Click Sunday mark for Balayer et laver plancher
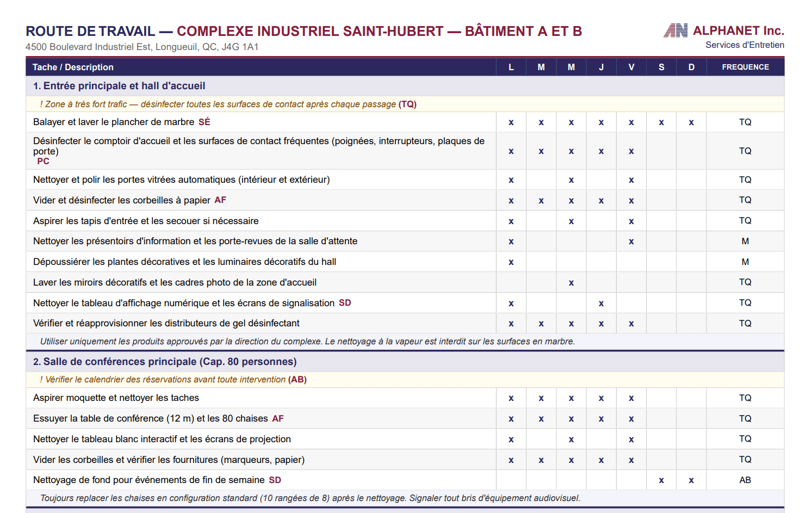The width and height of the screenshot is (812, 513). pyautogui.click(x=691, y=122)
